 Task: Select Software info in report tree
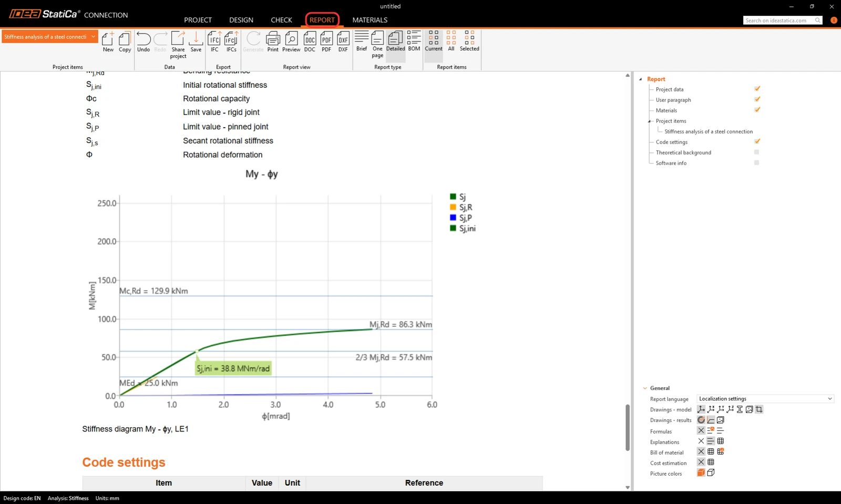(671, 163)
